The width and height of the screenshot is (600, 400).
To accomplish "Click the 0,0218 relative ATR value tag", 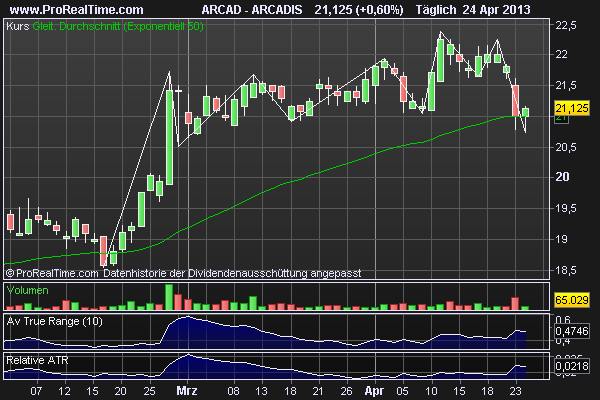I will [x=572, y=366].
